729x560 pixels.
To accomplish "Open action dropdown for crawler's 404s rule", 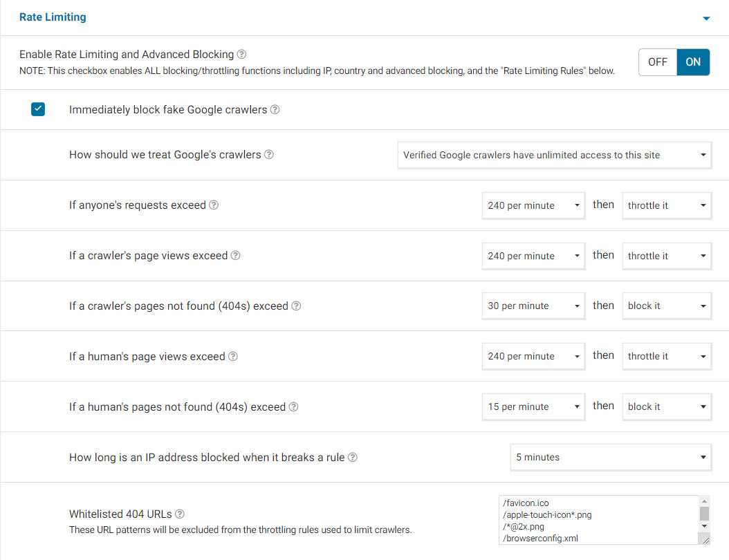I will pyautogui.click(x=667, y=306).
